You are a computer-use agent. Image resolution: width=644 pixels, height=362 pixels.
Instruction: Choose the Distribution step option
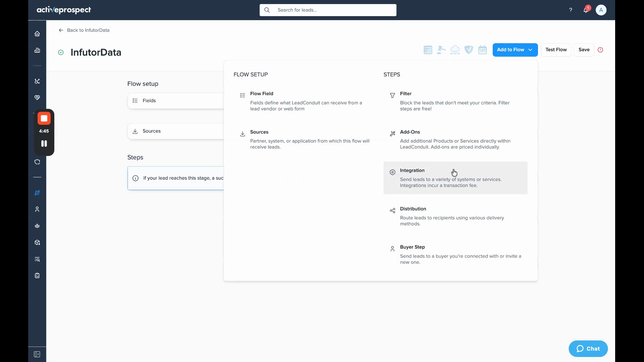(x=455, y=216)
